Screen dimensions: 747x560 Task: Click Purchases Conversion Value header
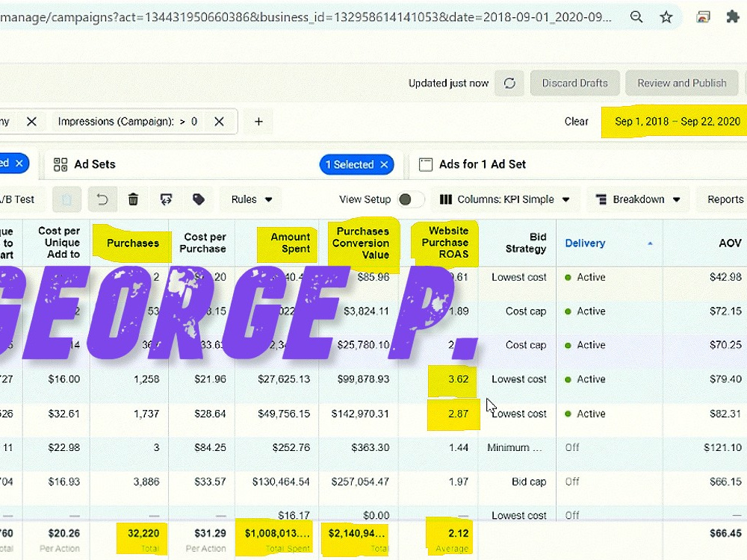coord(362,243)
